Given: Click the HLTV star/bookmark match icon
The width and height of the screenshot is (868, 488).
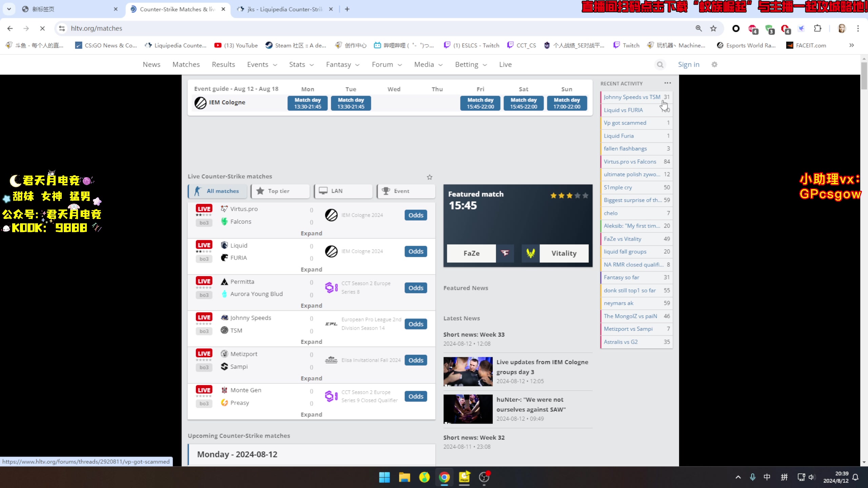Looking at the screenshot, I should click(x=429, y=177).
